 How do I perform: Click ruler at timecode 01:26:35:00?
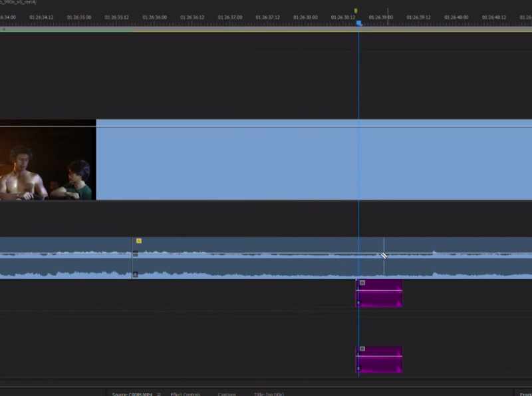[x=79, y=17]
